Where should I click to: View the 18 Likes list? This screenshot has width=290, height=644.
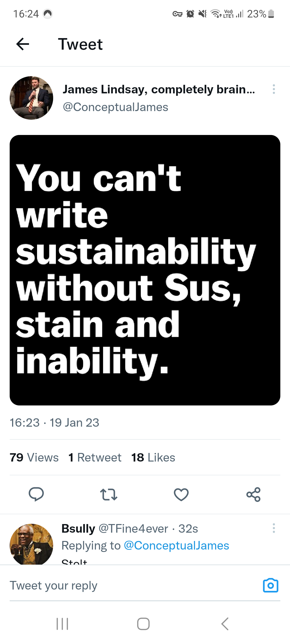[153, 458]
